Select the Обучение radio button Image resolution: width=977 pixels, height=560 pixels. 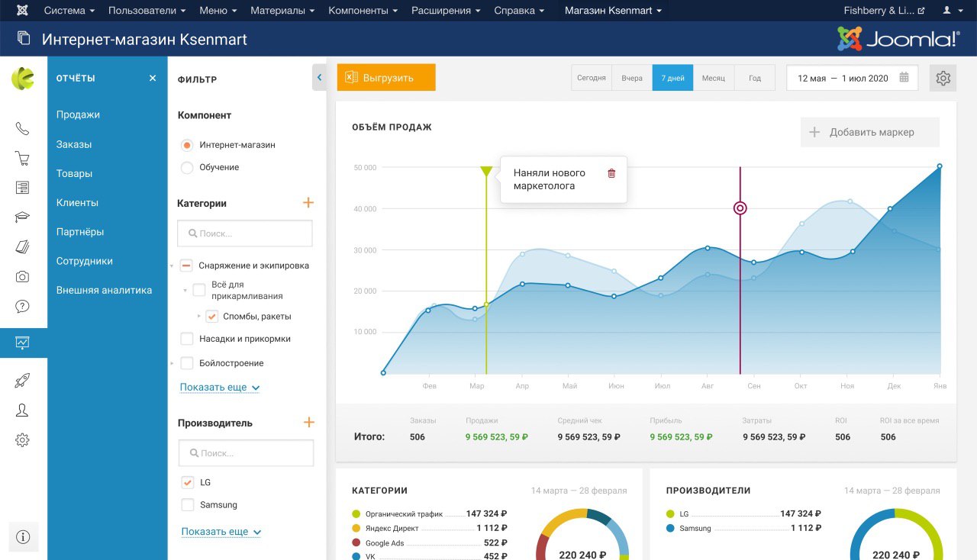pyautogui.click(x=187, y=168)
